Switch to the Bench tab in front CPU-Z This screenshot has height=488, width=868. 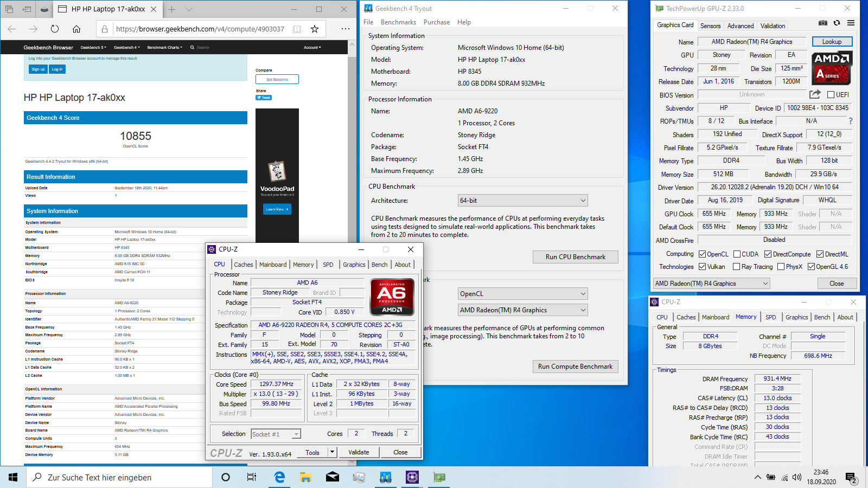pyautogui.click(x=379, y=265)
